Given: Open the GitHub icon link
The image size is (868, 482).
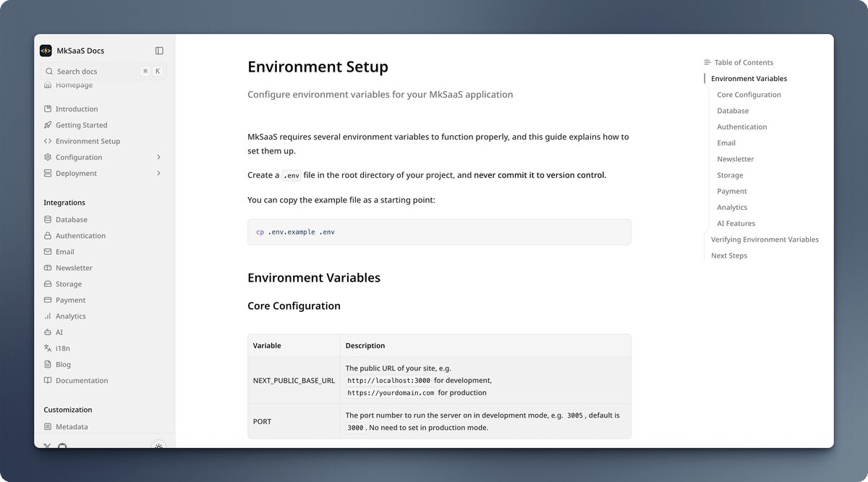Looking at the screenshot, I should [x=62, y=446].
